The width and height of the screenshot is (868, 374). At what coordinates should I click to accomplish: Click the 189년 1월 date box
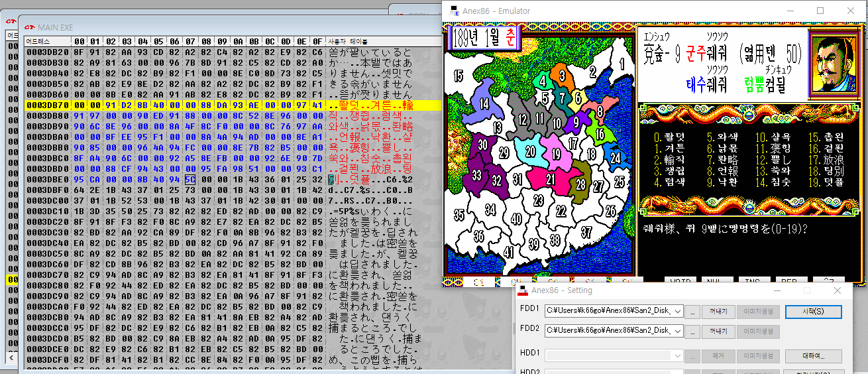484,37
